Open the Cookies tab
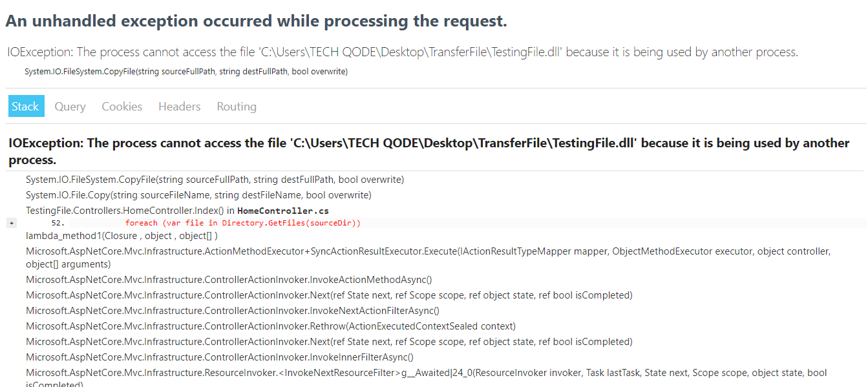 click(x=122, y=107)
